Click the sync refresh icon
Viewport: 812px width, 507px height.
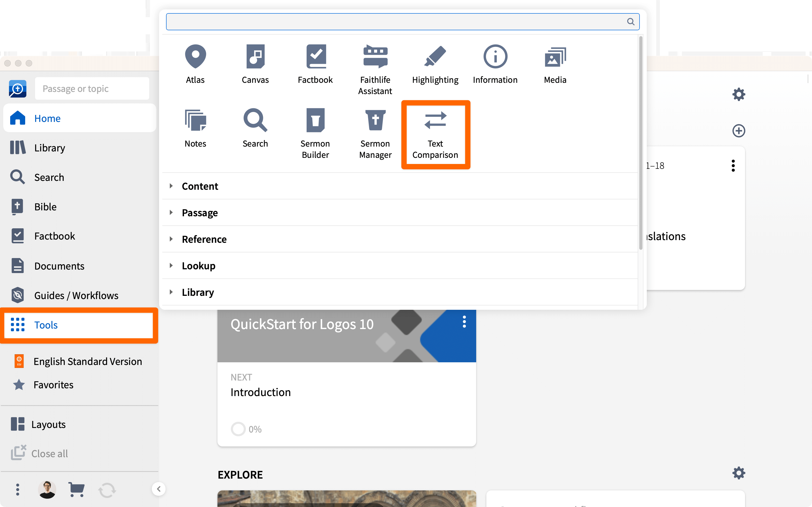[x=107, y=490]
